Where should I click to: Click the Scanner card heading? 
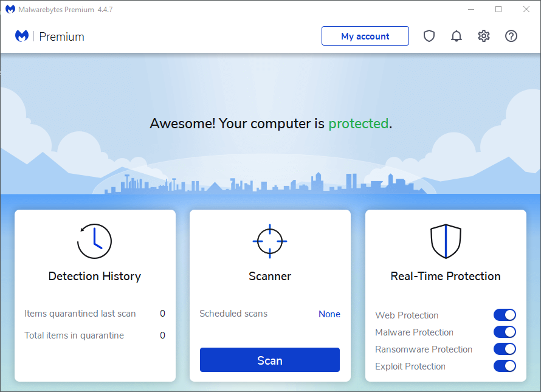[270, 277]
